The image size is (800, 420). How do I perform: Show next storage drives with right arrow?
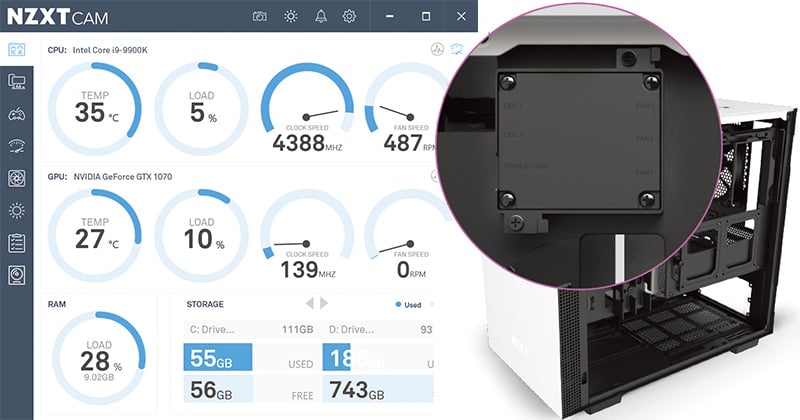pos(323,303)
